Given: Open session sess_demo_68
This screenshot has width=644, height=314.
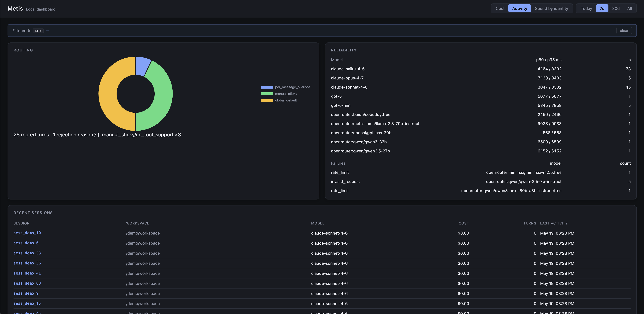Looking at the screenshot, I should click(x=27, y=283).
